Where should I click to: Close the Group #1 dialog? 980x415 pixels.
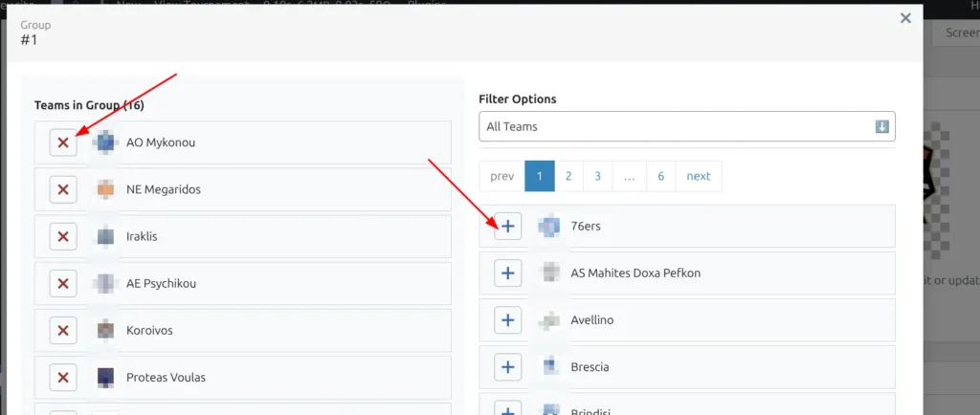pyautogui.click(x=905, y=18)
